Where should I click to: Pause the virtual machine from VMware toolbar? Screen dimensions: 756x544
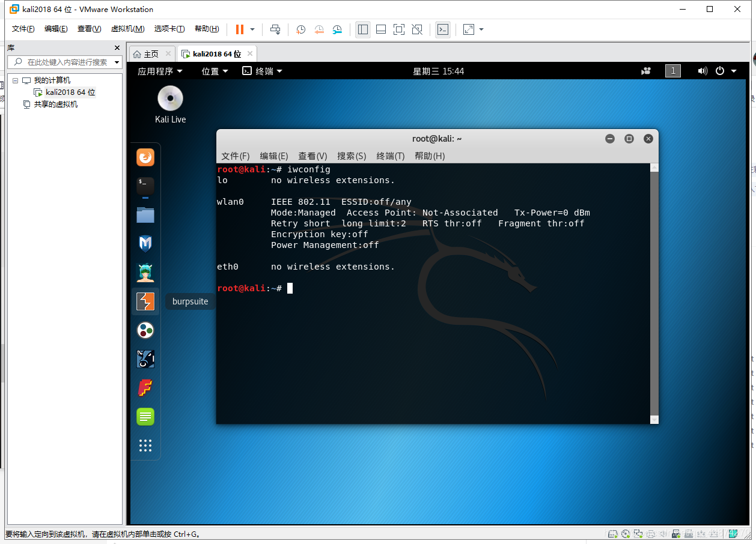coord(240,29)
